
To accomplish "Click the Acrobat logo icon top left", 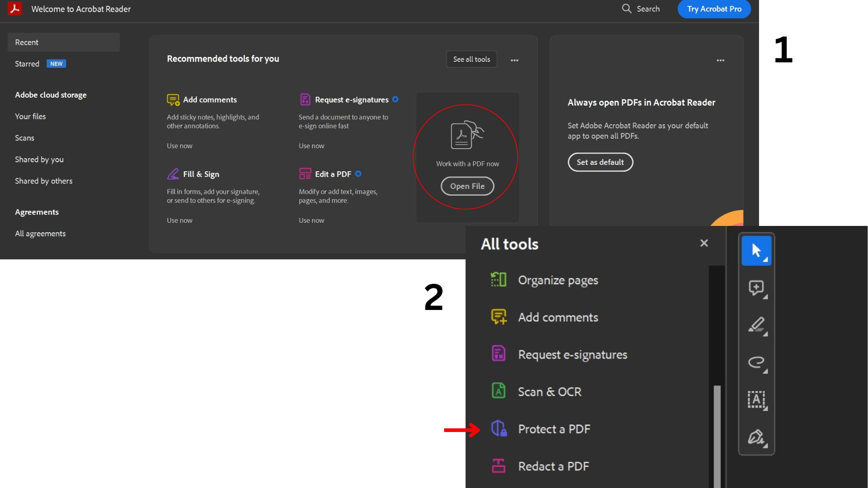I will coord(15,9).
